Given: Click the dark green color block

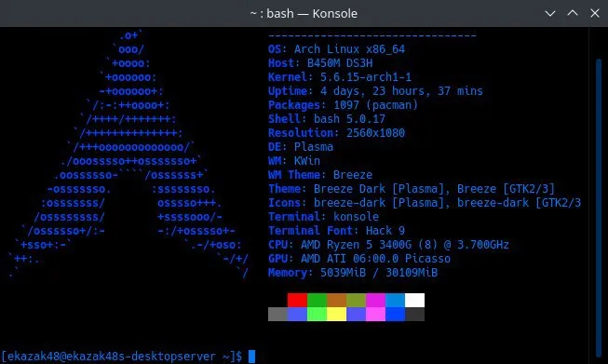Looking at the screenshot, I should [x=317, y=300].
